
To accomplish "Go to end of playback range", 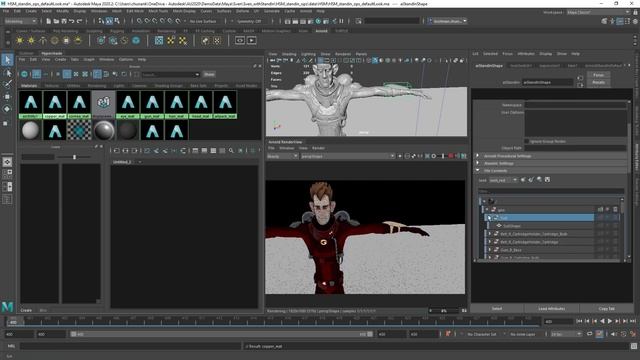I will (x=633, y=321).
